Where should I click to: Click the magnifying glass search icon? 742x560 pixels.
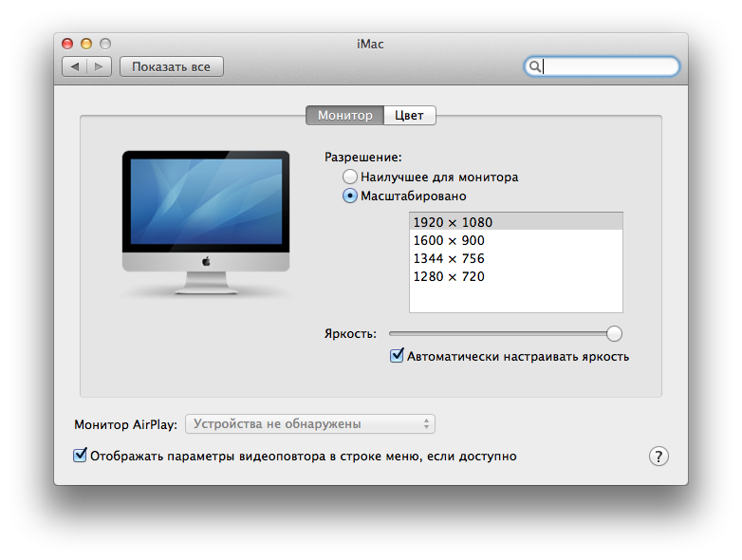pyautogui.click(x=534, y=66)
